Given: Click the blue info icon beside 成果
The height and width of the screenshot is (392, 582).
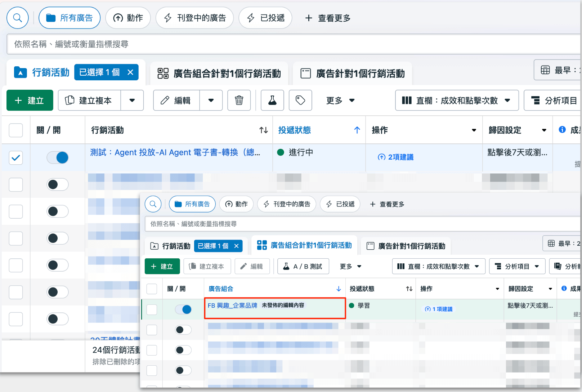Looking at the screenshot, I should point(562,130).
